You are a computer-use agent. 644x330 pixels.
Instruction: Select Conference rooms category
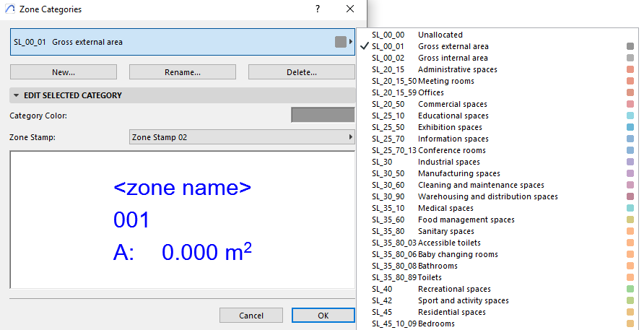point(497,150)
